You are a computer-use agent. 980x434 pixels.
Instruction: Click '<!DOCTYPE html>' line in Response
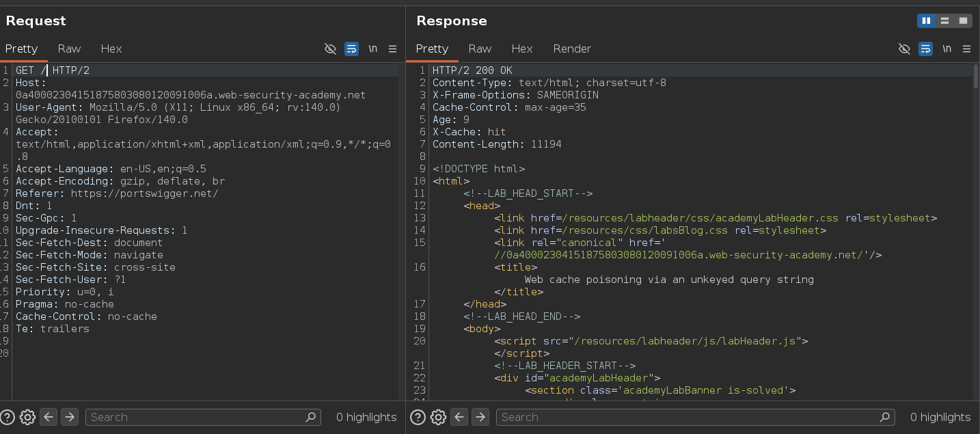[478, 169]
